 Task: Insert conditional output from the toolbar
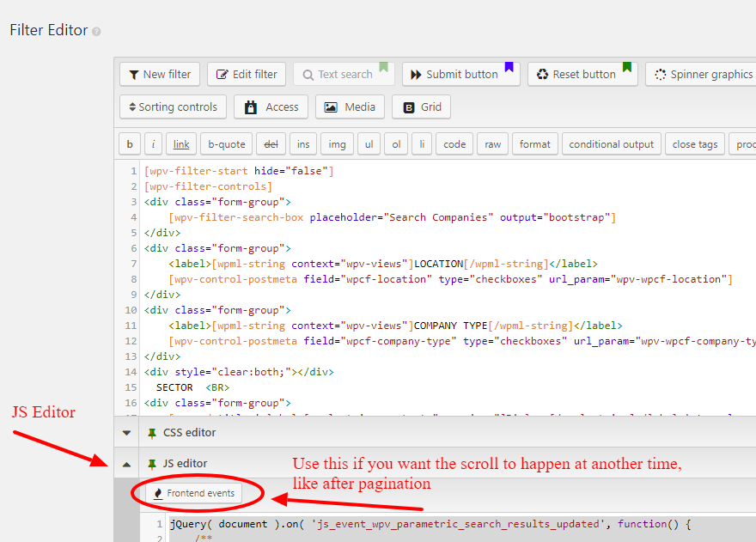coord(611,143)
